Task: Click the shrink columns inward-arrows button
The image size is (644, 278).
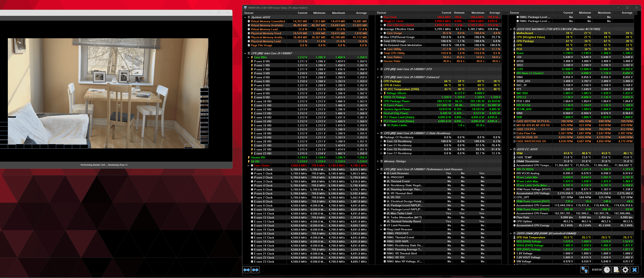Action: [x=255, y=270]
